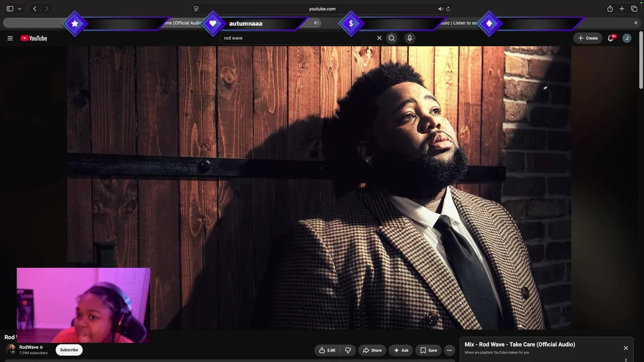
Task: Click the dollar sign overlay icon
Action: 351,24
